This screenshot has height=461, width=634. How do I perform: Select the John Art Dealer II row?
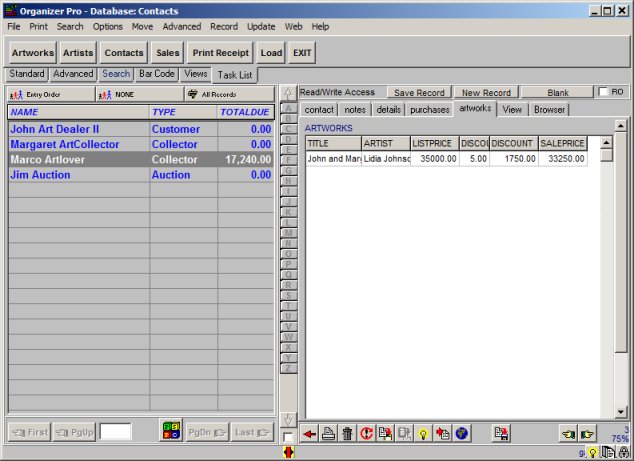tap(141, 129)
